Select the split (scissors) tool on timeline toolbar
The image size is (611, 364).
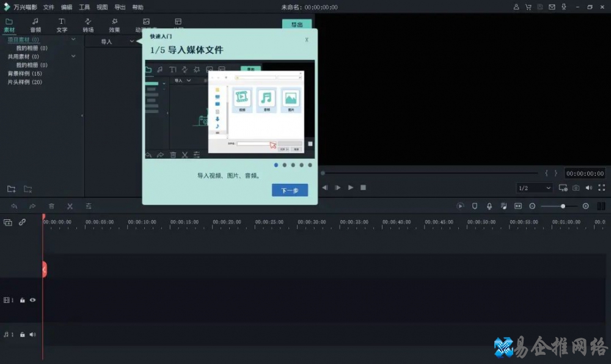[70, 206]
